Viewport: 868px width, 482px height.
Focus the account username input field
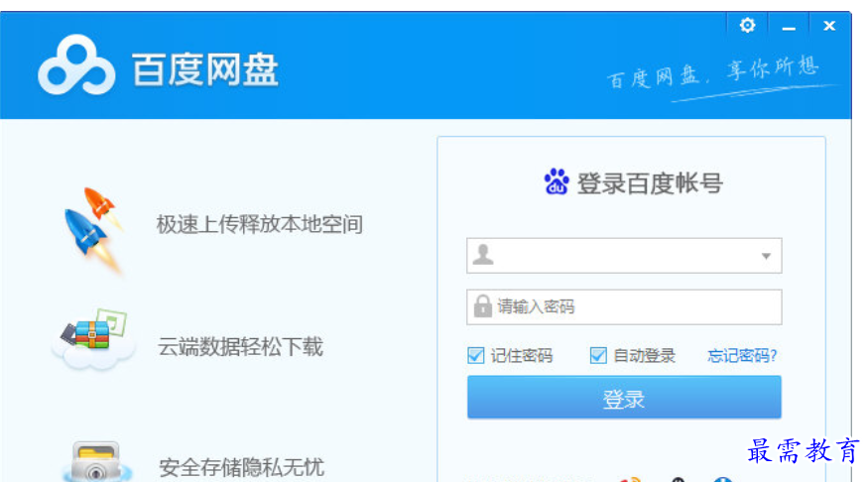(624, 256)
